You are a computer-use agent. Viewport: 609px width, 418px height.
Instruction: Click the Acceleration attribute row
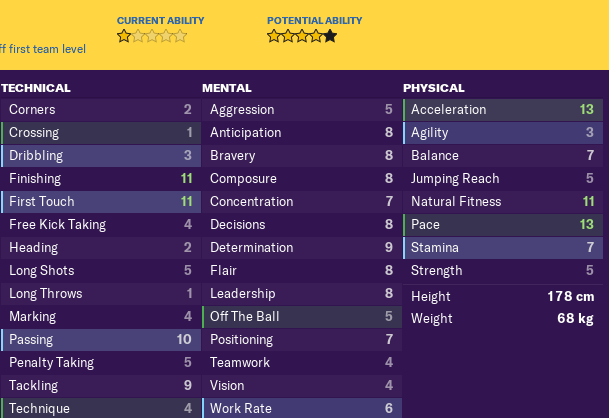pos(503,110)
